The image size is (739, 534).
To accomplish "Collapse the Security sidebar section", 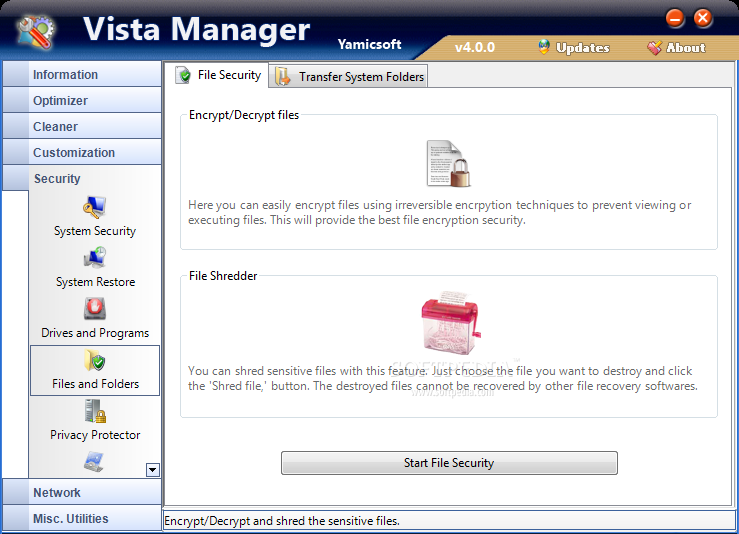I will [82, 178].
